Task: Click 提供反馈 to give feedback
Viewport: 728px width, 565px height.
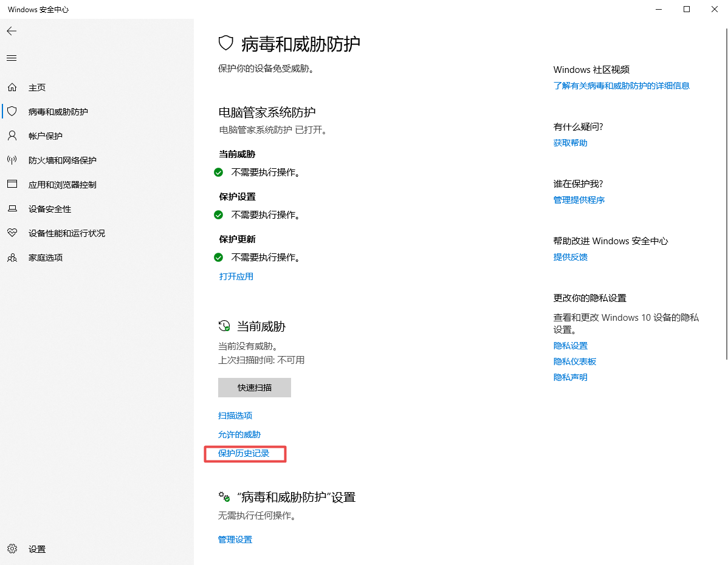Action: tap(570, 257)
